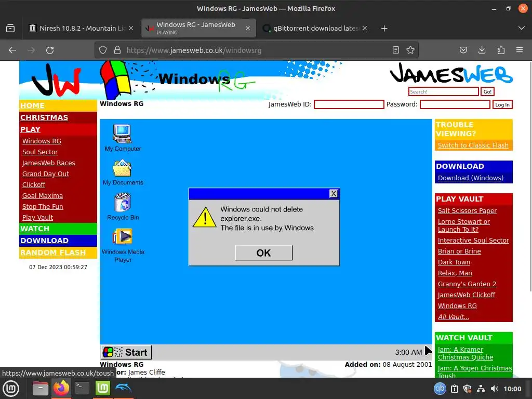Open Granny's Garden 2 link
This screenshot has height=399, width=532.
click(467, 284)
